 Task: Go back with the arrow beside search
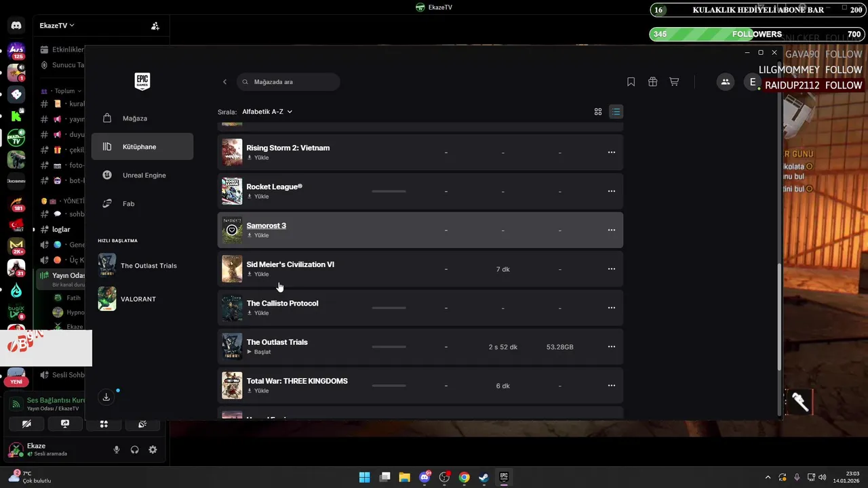pyautogui.click(x=225, y=82)
